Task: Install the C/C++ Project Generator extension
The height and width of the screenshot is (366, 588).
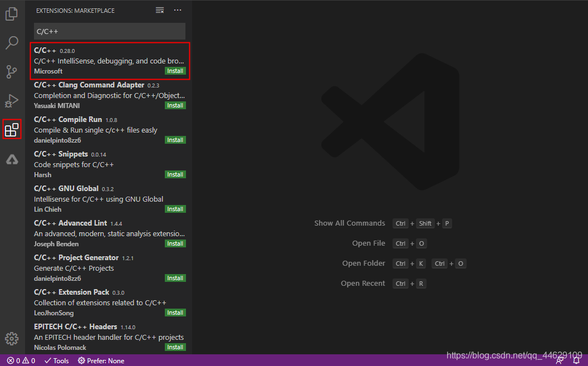Action: [175, 278]
